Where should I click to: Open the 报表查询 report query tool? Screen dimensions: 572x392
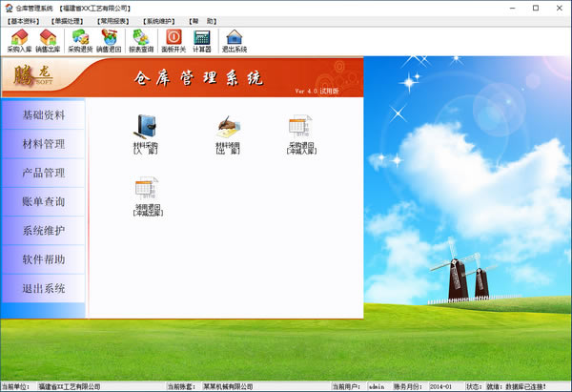[141, 39]
